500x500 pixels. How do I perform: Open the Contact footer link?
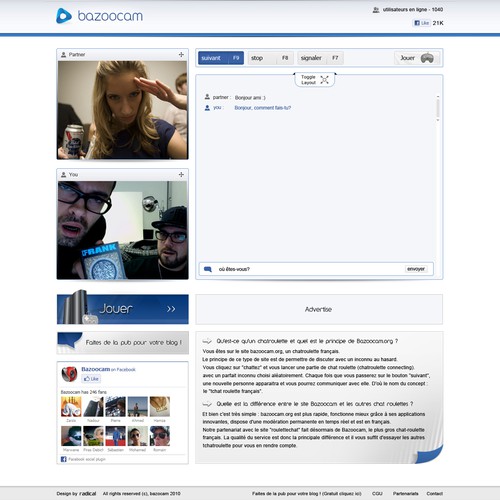pyautogui.click(x=435, y=494)
